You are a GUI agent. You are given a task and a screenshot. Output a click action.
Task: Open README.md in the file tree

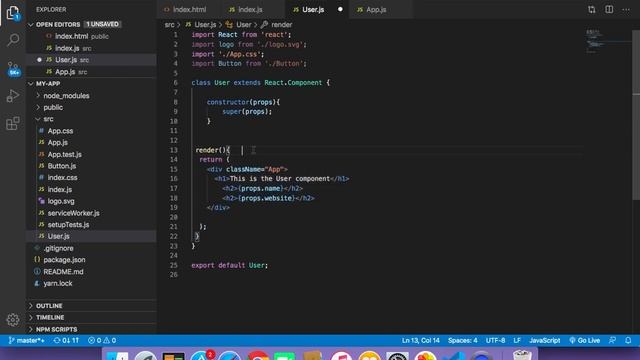coord(63,272)
